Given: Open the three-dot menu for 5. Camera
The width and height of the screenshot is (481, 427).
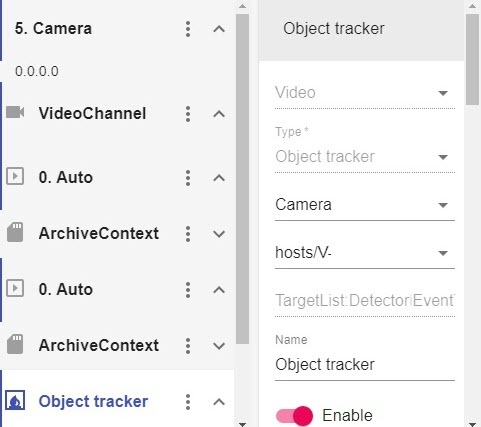Looking at the screenshot, I should click(x=188, y=29).
